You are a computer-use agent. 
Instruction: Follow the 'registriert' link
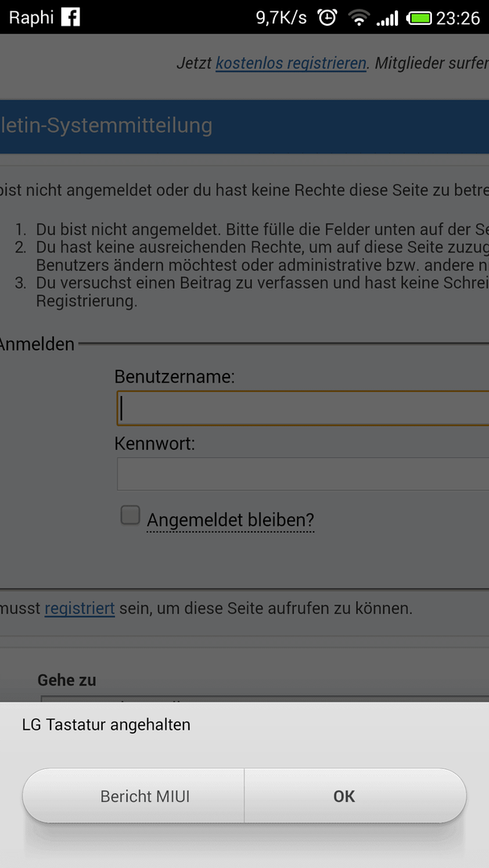pos(80,609)
